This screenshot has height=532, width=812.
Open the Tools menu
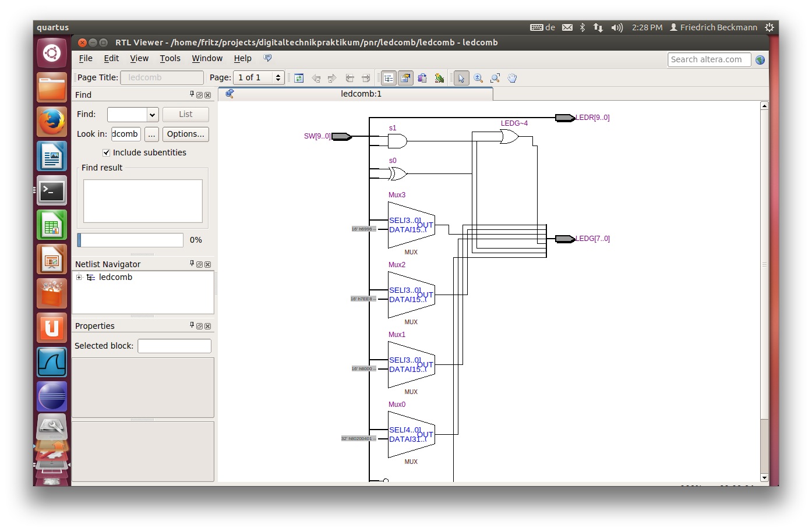(x=170, y=58)
